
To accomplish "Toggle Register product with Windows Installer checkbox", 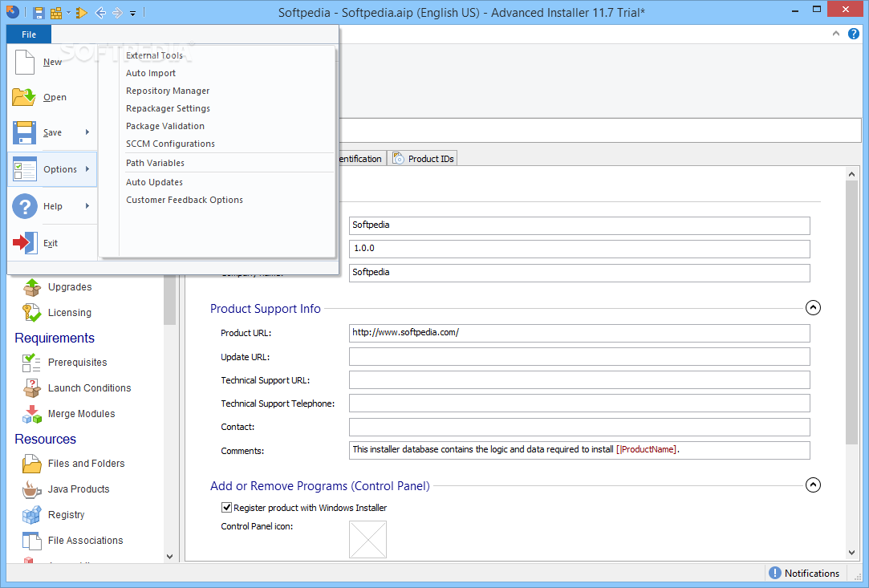I will (226, 507).
